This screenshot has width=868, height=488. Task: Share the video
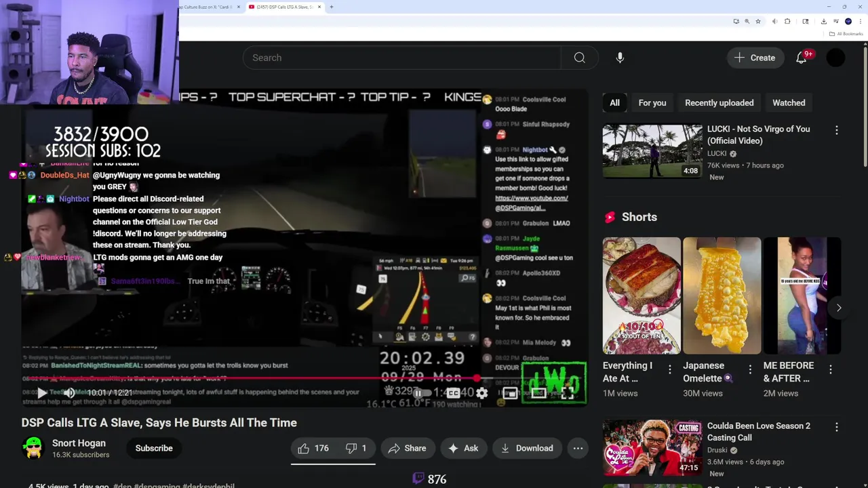[407, 448]
